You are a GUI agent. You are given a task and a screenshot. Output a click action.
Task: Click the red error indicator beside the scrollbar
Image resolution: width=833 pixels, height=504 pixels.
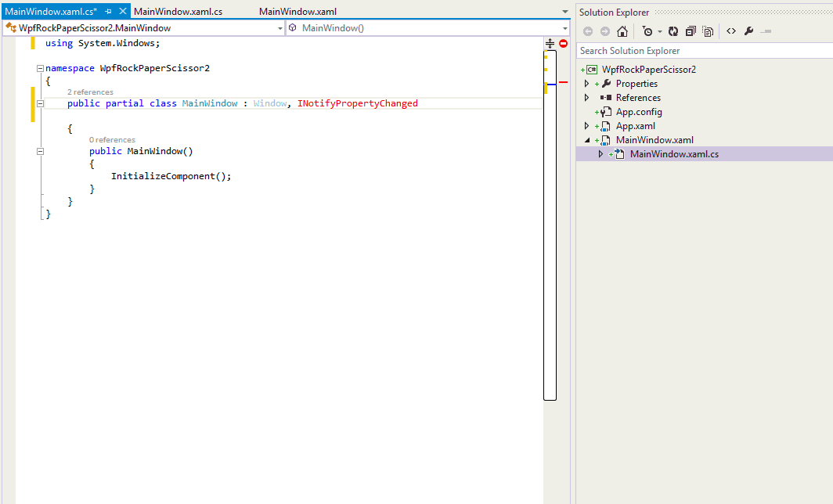562,45
